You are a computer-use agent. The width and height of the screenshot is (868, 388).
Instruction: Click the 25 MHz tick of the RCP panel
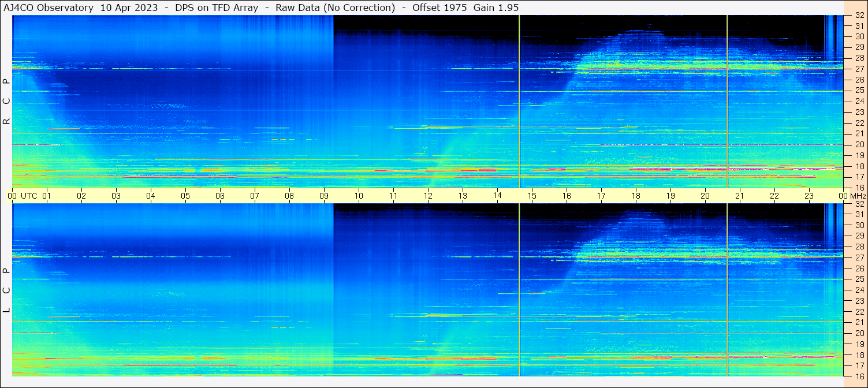859,91
